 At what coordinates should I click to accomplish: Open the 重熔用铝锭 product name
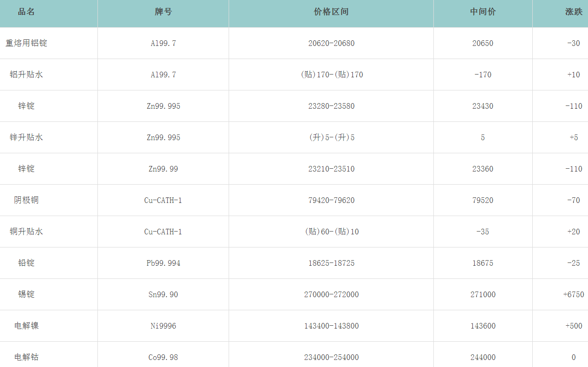tap(26, 43)
